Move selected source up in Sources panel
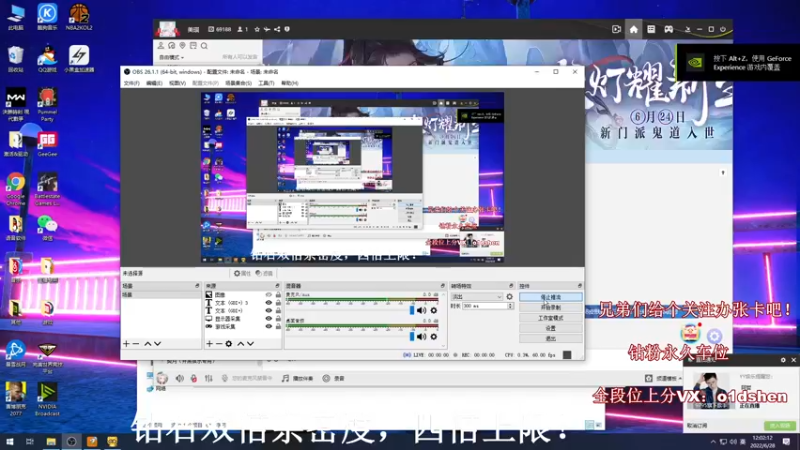800x450 pixels. click(x=241, y=344)
